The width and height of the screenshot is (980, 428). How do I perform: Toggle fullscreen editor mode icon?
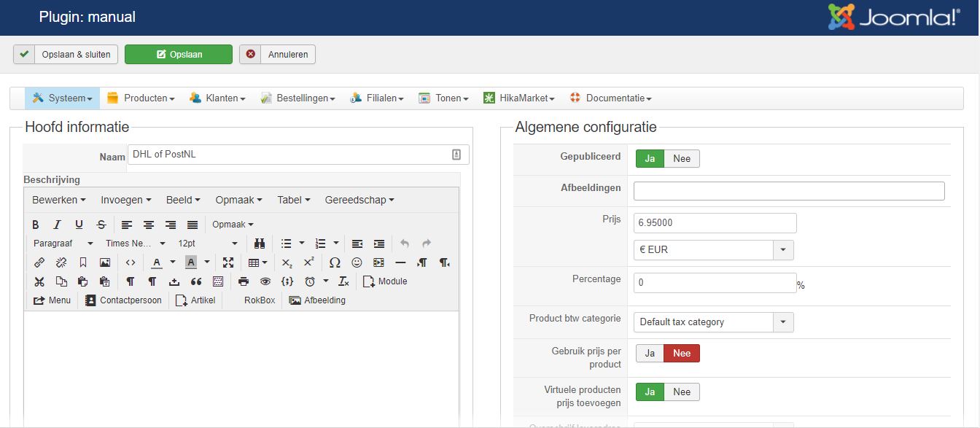(228, 262)
